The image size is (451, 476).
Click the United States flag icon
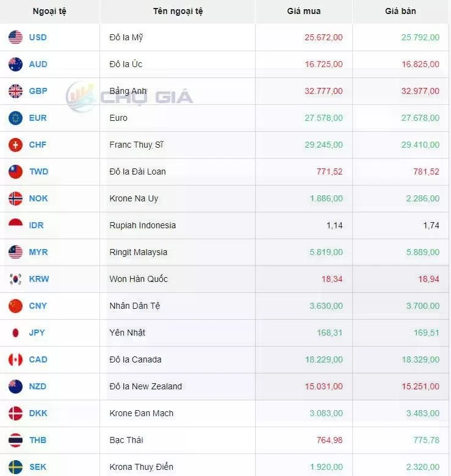click(15, 37)
